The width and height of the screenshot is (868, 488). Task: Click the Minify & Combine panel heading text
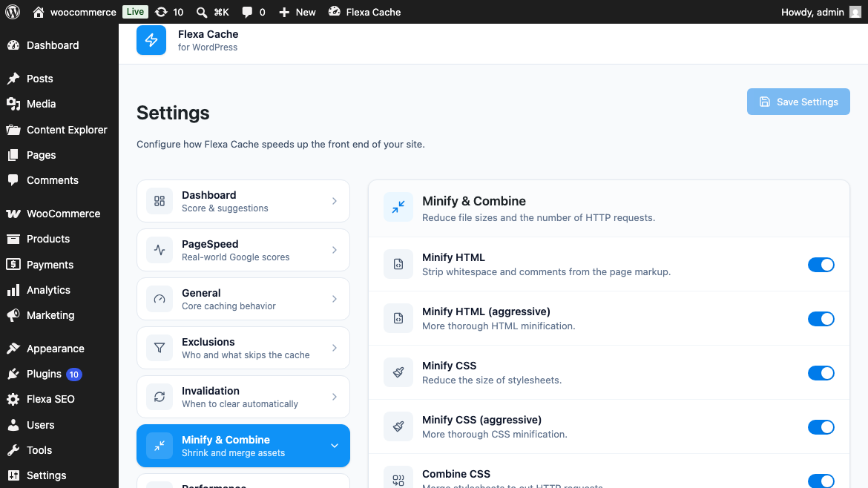[x=474, y=201]
